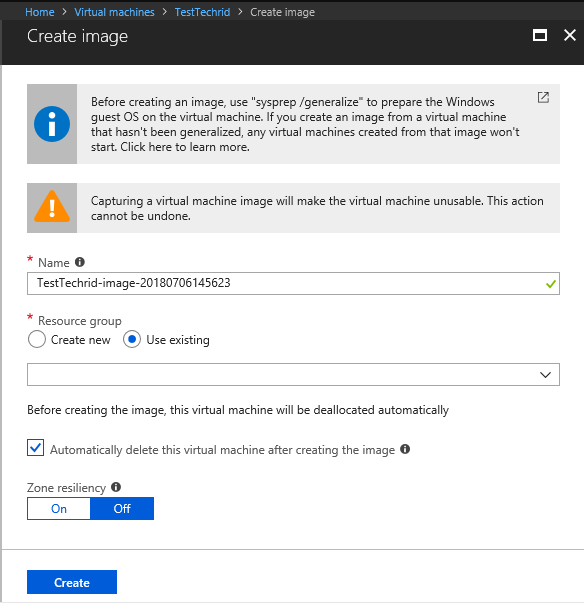
Task: Click the blue information icon in the notice
Action: pyautogui.click(x=52, y=124)
